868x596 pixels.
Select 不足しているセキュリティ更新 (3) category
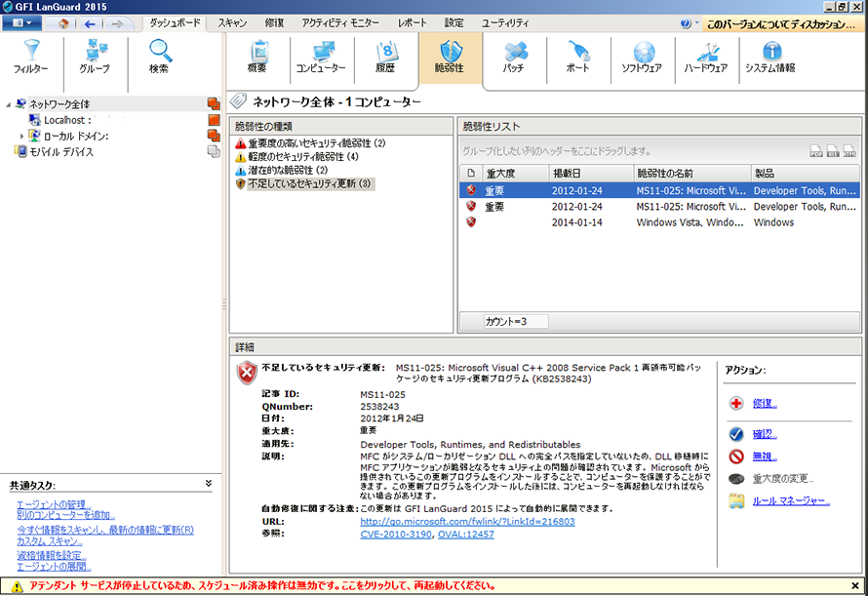309,183
